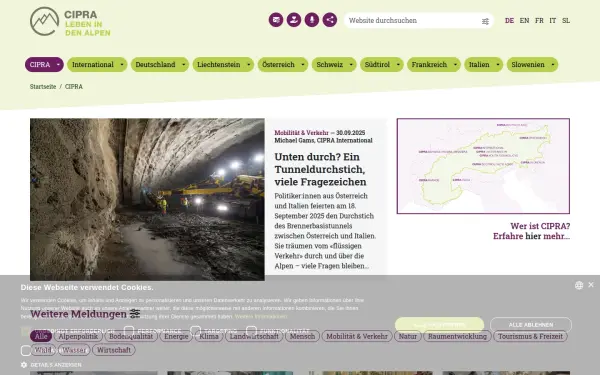Open the International navigation item
The image size is (600, 375).
(x=93, y=65)
